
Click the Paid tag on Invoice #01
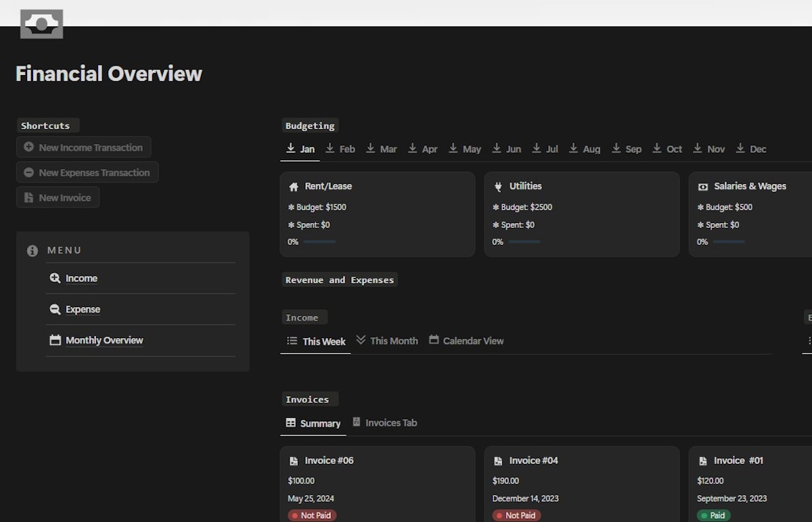coord(714,515)
